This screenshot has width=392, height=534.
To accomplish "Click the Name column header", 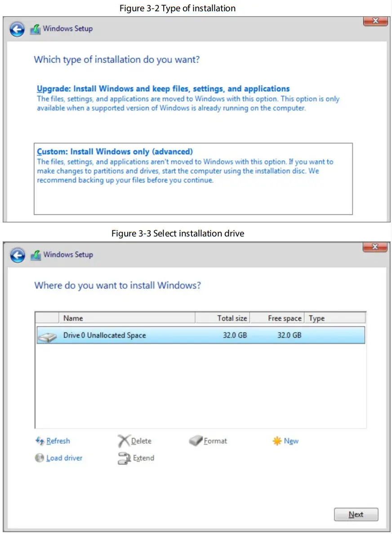I will tap(127, 318).
